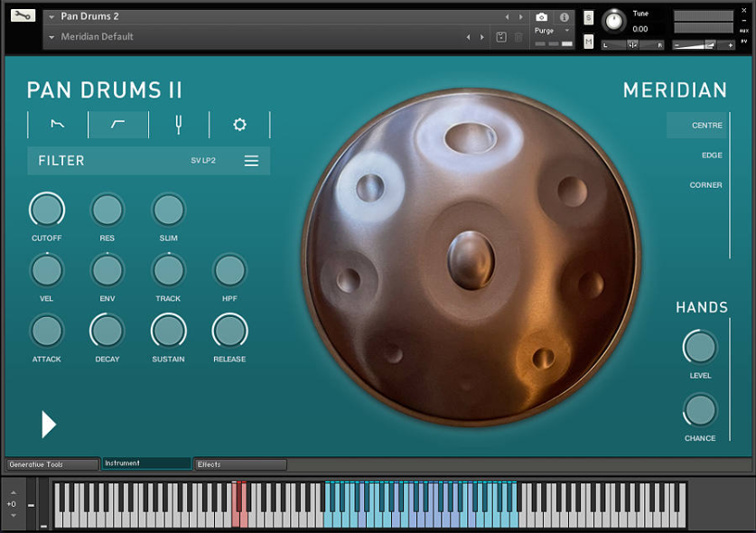Switch to Instrument tab
756x533 pixels.
pos(146,463)
